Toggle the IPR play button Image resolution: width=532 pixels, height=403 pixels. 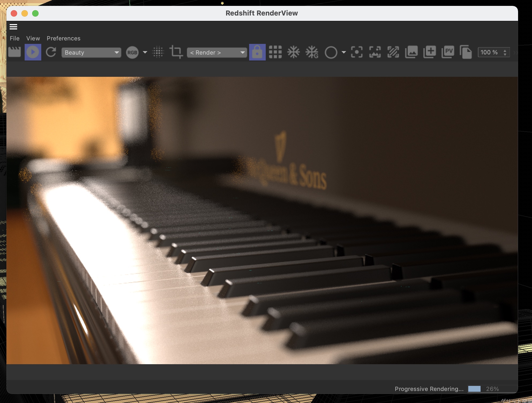point(33,52)
